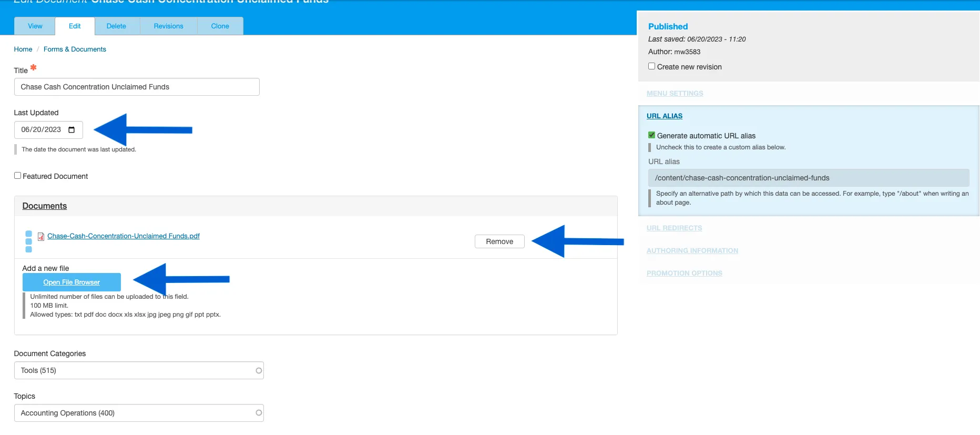Open the Revisions tab

tap(168, 26)
